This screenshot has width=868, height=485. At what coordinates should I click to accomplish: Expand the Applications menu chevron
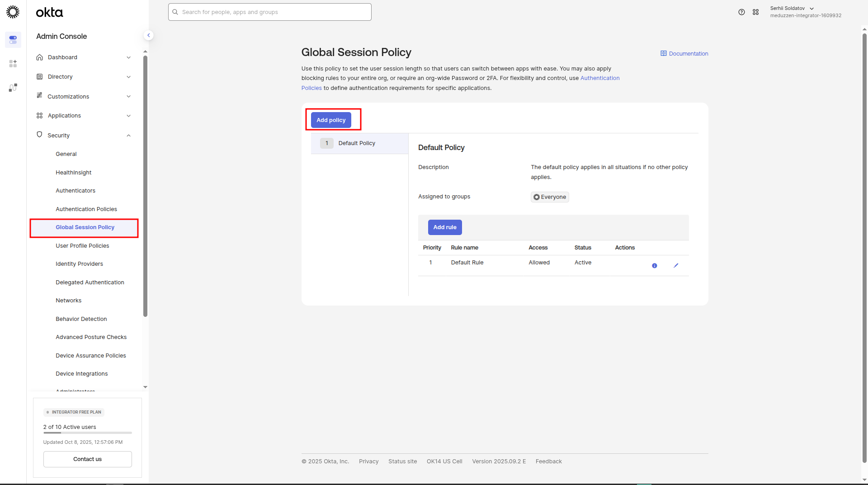129,116
